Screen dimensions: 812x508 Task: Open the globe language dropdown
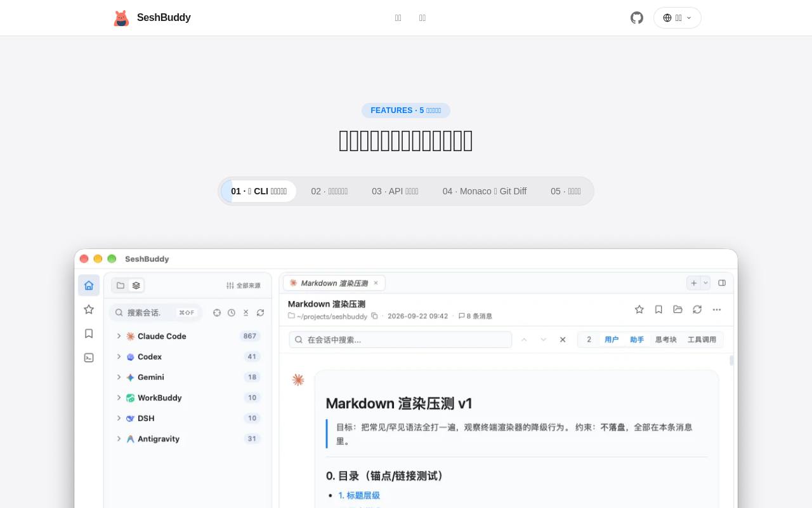tap(678, 18)
